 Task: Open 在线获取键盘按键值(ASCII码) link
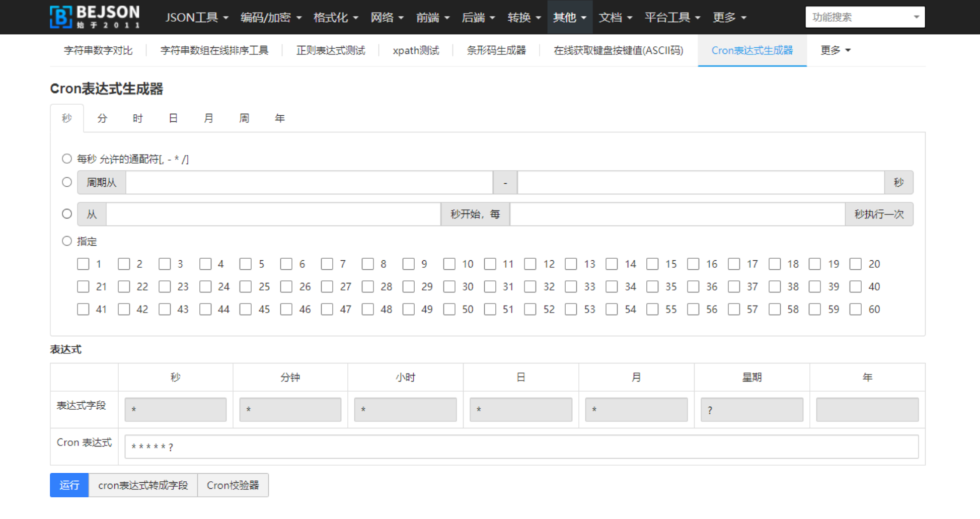[619, 50]
